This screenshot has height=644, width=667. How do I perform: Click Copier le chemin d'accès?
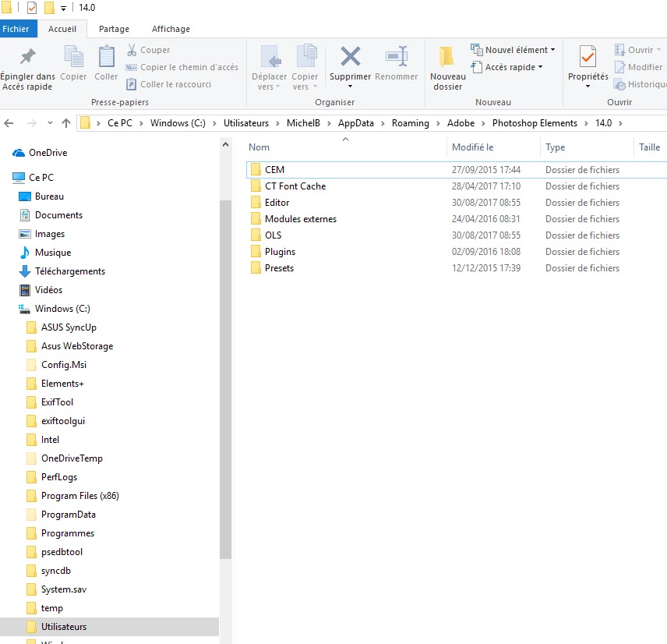182,67
